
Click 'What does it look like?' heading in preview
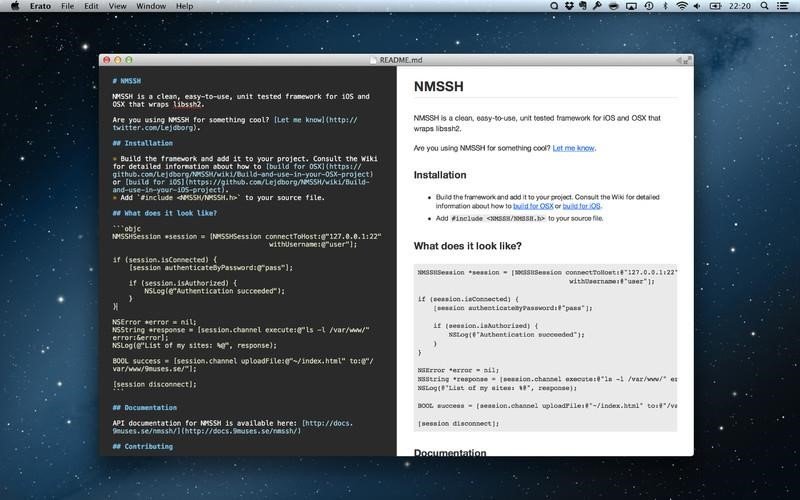click(x=467, y=246)
